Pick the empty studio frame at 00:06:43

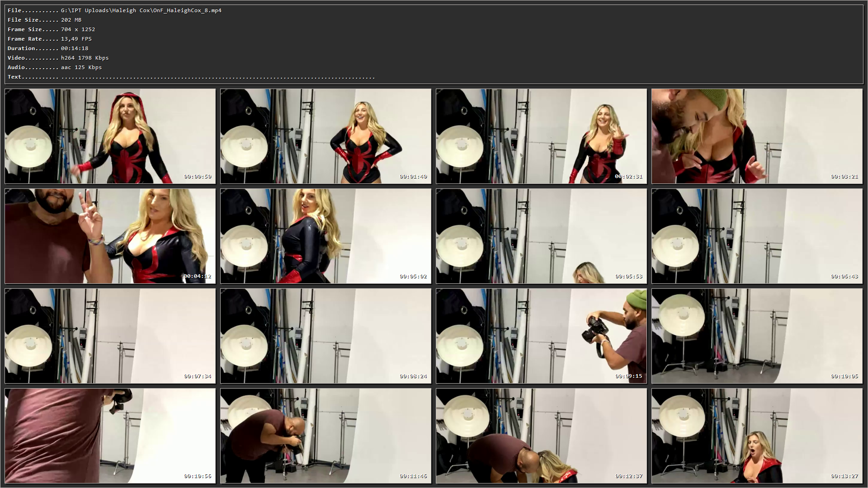point(757,236)
